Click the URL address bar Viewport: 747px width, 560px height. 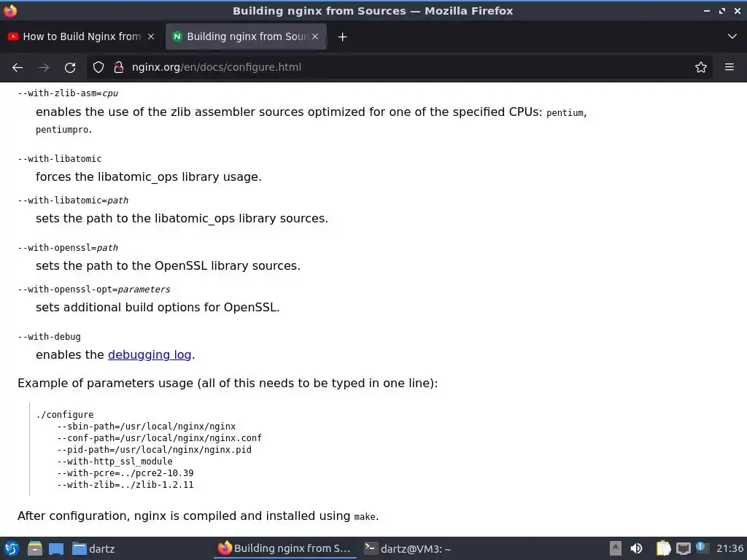point(400,67)
